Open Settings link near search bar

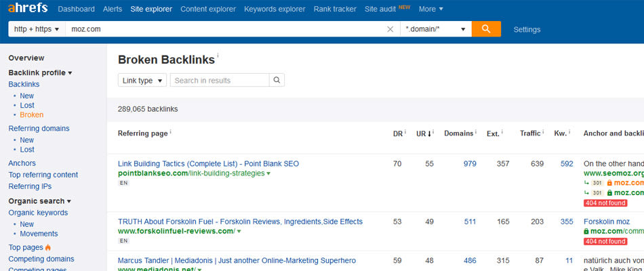[527, 30]
